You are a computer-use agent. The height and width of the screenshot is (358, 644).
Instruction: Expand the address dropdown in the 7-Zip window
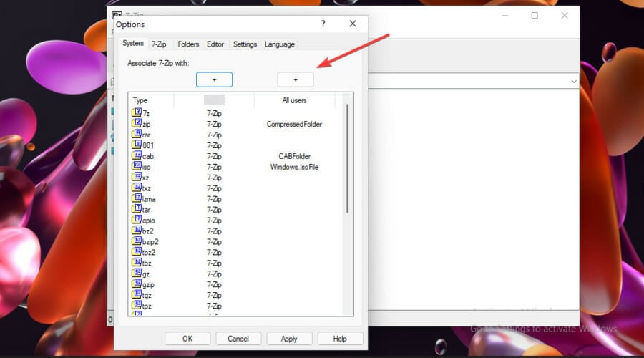pyautogui.click(x=574, y=82)
